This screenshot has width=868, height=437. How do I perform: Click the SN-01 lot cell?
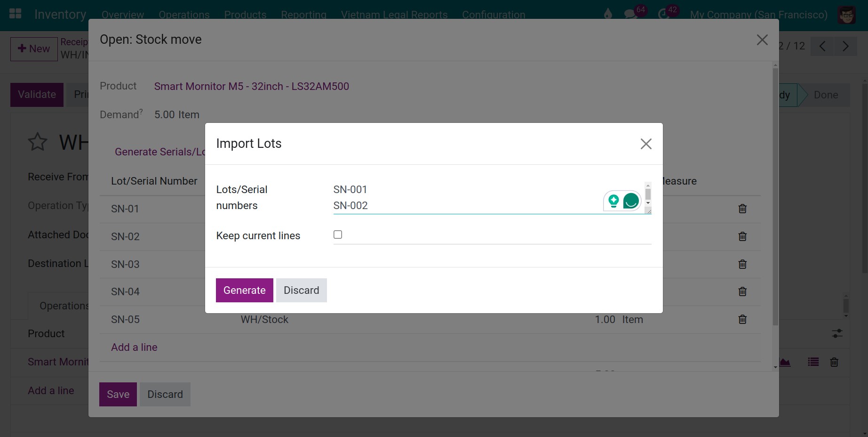(125, 209)
